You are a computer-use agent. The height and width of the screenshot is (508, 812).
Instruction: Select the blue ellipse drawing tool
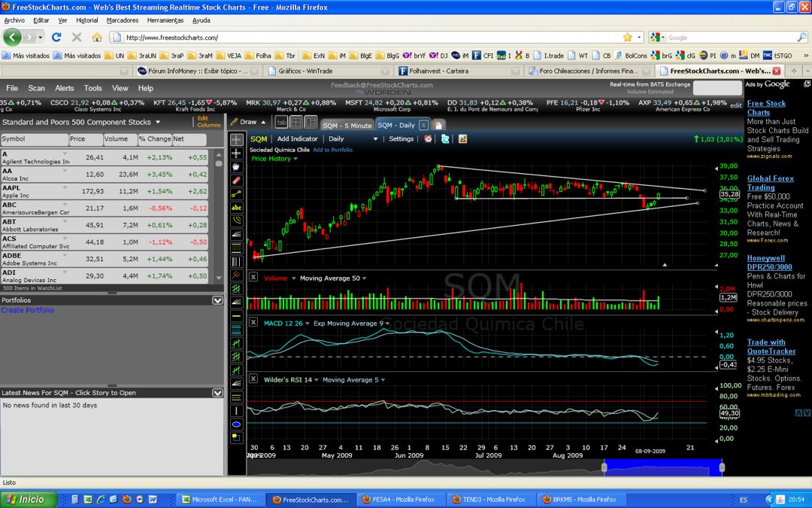pyautogui.click(x=236, y=424)
